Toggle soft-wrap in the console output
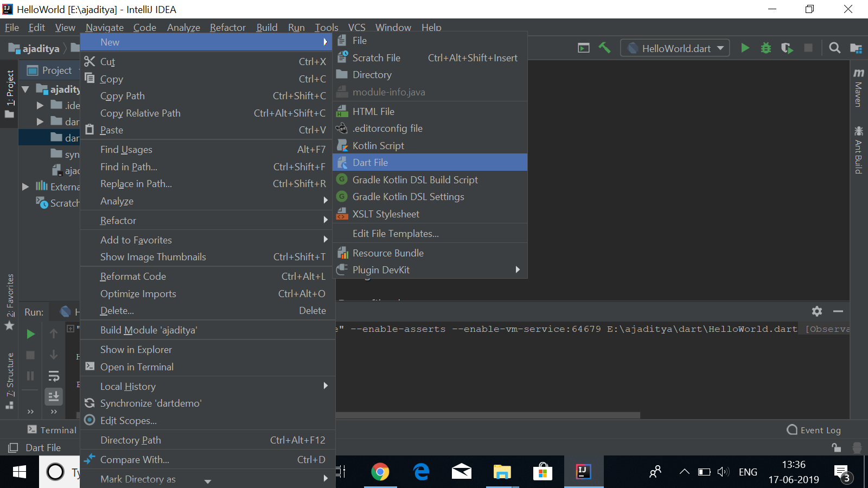The width and height of the screenshot is (868, 488). point(54,376)
